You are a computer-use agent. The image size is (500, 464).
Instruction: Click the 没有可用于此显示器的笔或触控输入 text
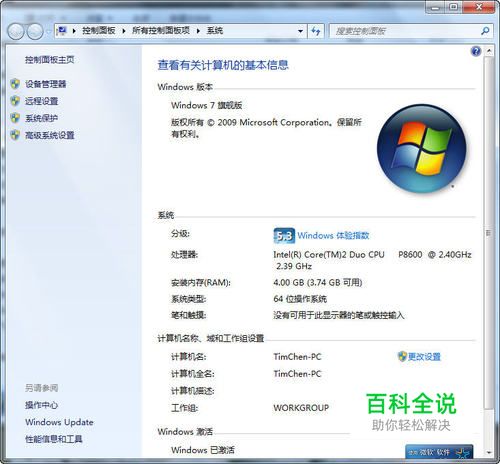pos(339,315)
